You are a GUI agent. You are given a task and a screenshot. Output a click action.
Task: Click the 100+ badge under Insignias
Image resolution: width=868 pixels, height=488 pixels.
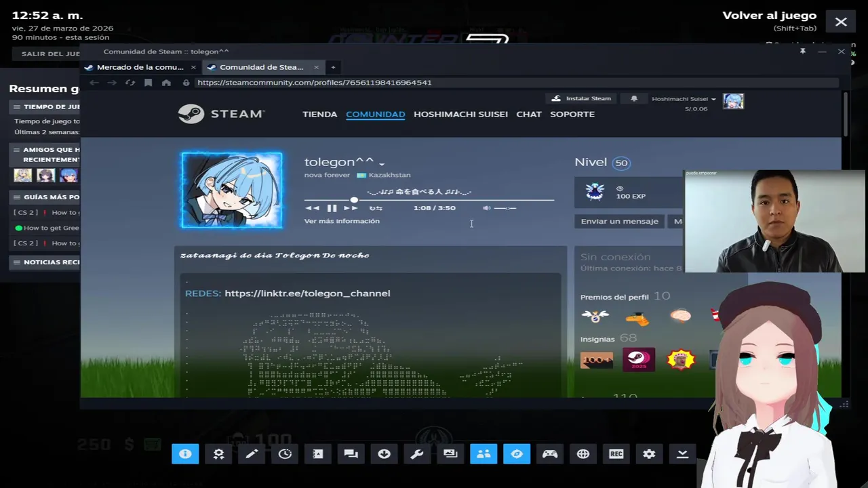(x=597, y=360)
